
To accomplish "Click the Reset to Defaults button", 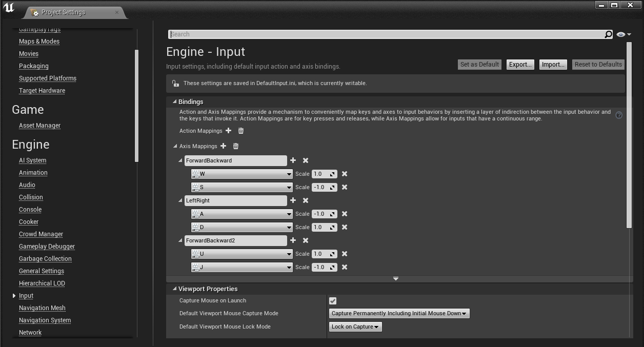I will [x=598, y=65].
